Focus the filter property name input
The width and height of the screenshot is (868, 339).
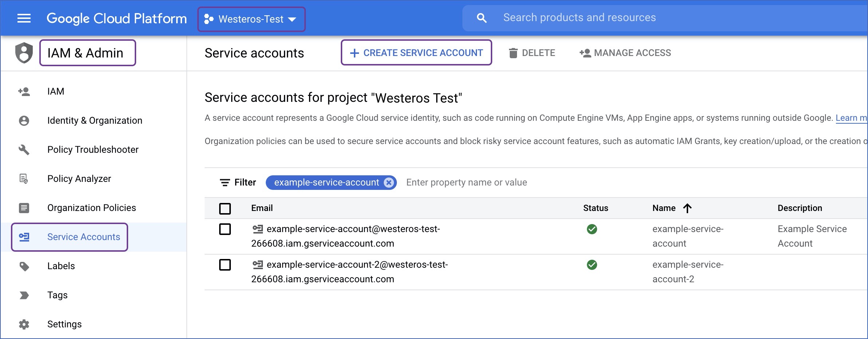click(466, 182)
